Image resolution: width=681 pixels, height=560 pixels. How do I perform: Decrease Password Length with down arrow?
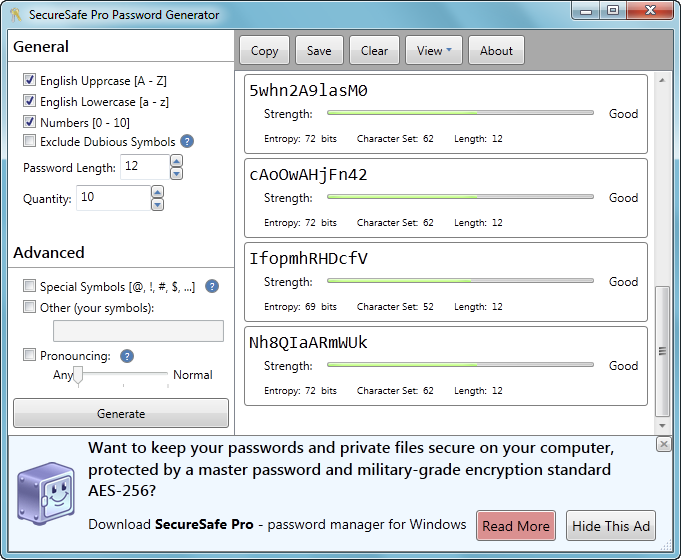[176, 174]
